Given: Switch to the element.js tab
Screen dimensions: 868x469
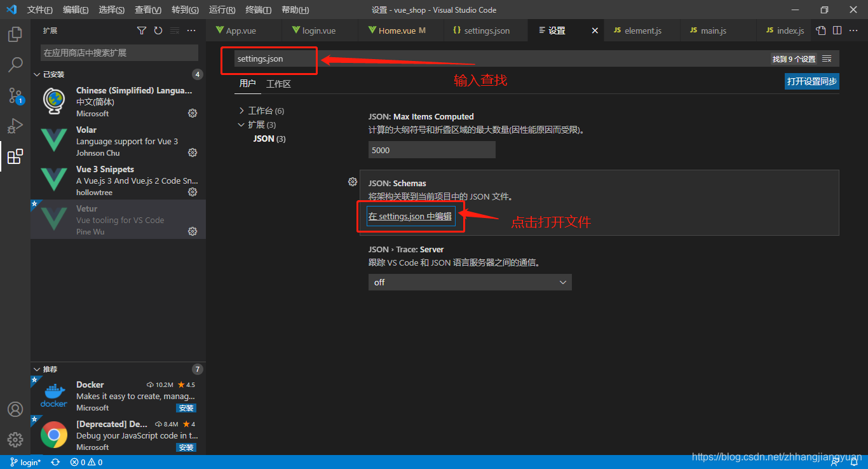Looking at the screenshot, I should (x=642, y=31).
